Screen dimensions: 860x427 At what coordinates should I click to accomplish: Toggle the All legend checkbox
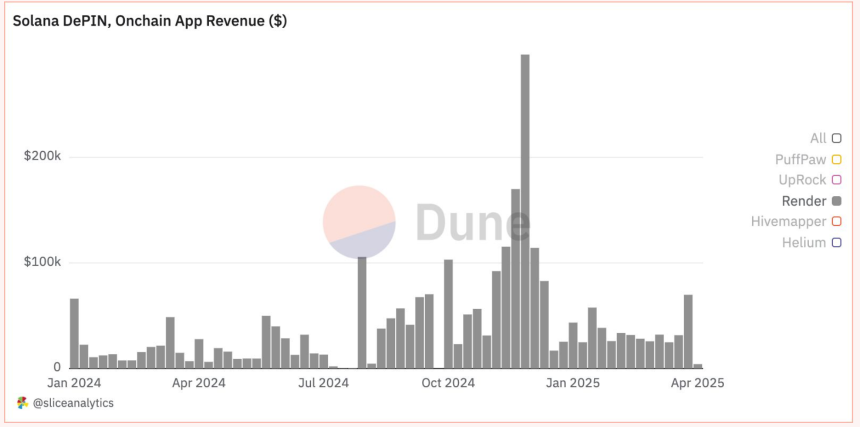click(x=836, y=138)
